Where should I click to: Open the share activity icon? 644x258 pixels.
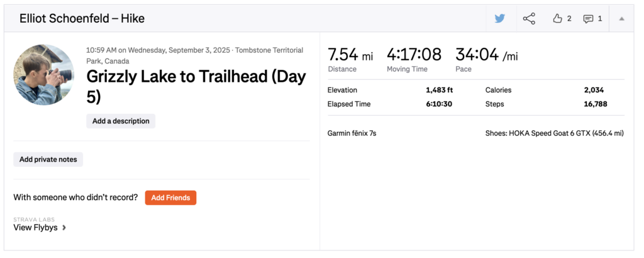529,18
